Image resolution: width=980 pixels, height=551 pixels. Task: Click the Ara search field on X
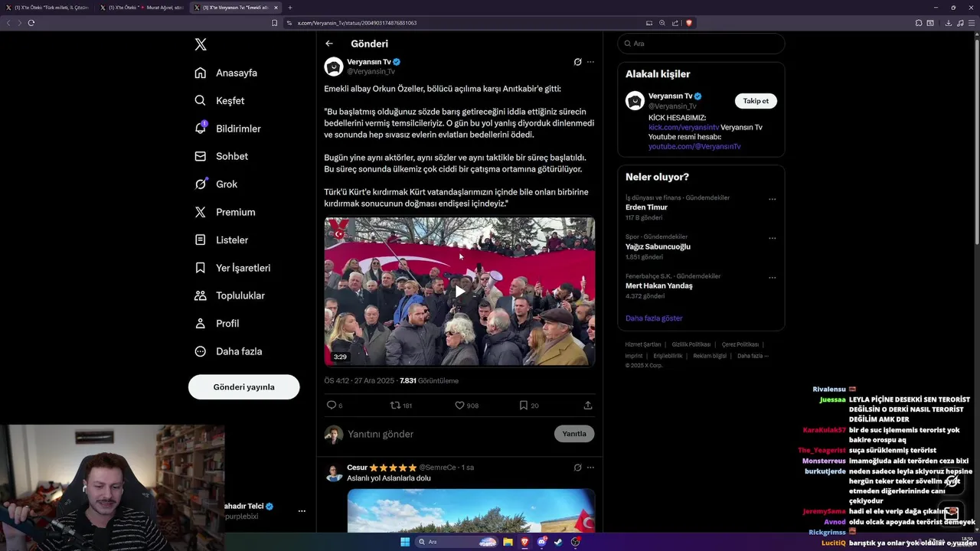[701, 44]
